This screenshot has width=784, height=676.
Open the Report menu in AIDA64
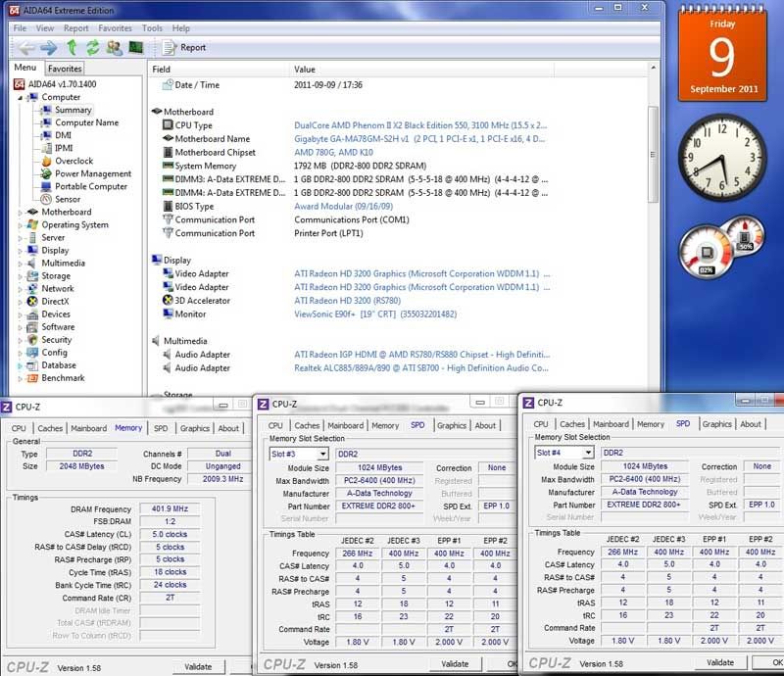(75, 28)
